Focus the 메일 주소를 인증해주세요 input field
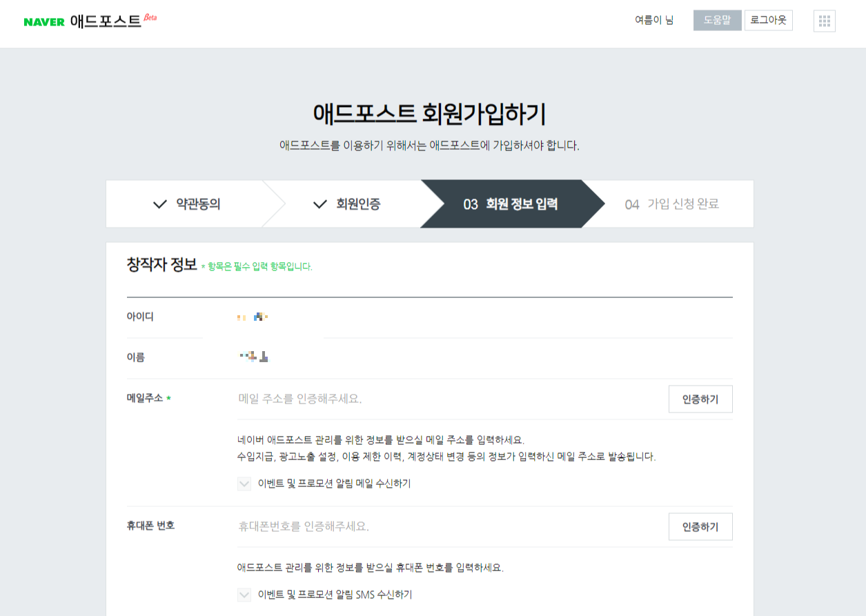 pyautogui.click(x=449, y=399)
